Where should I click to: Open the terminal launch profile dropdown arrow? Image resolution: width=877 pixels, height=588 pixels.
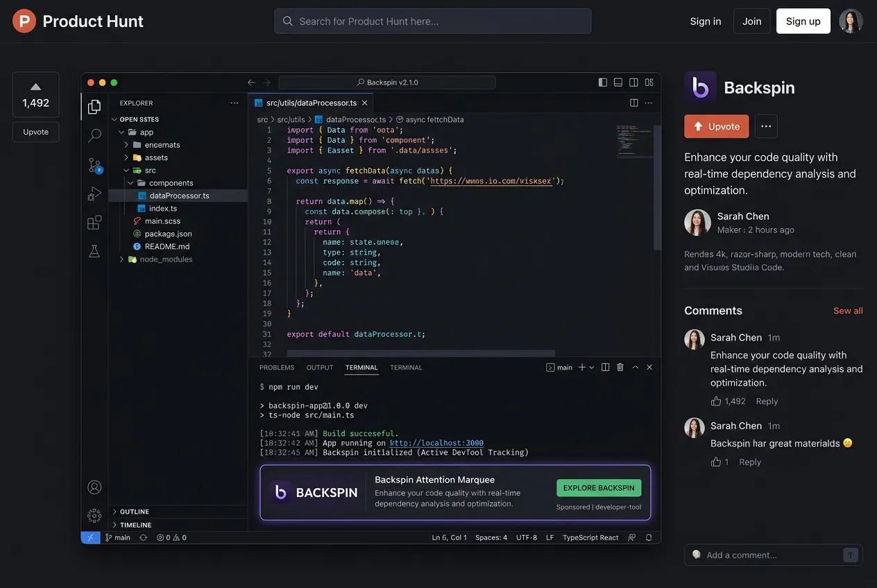pos(592,367)
